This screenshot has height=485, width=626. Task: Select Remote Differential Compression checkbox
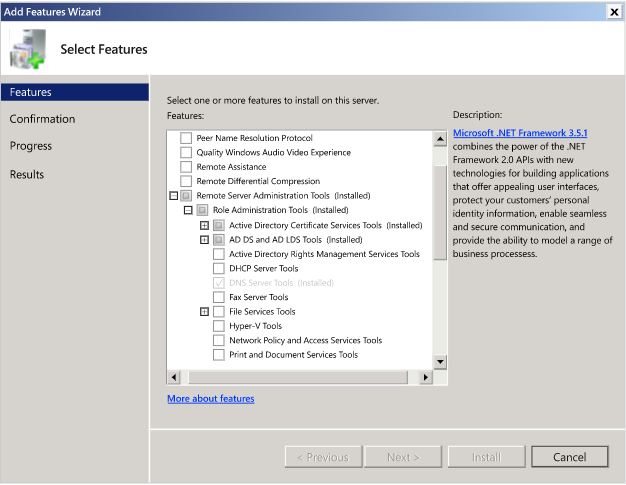(186, 181)
